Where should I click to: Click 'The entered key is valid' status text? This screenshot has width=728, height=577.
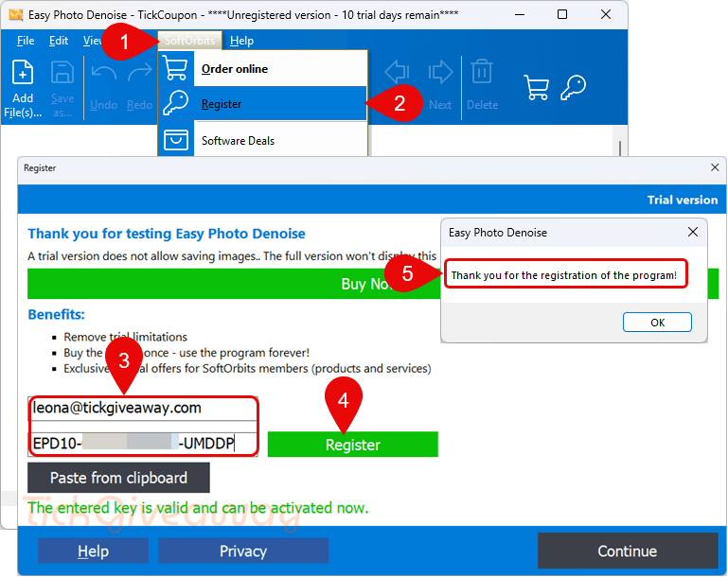pos(198,508)
